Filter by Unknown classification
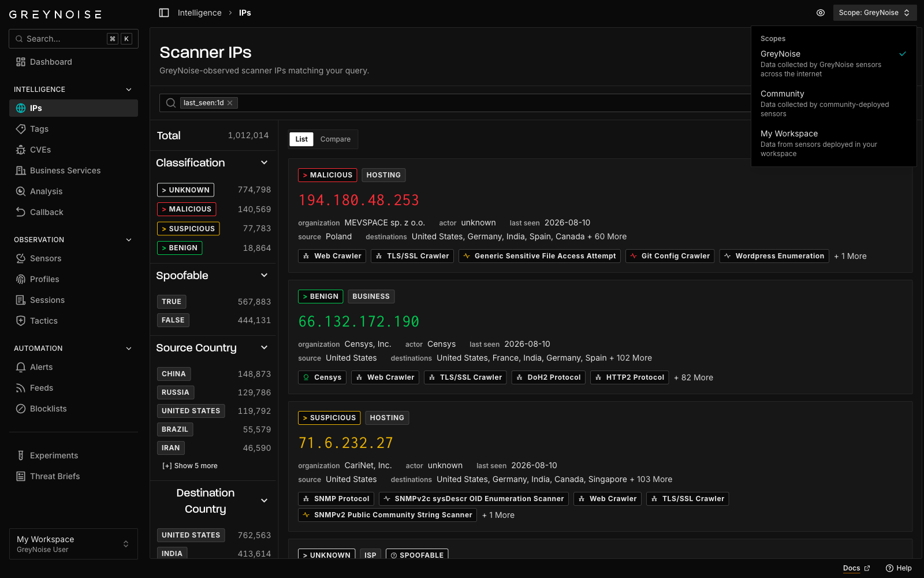924x578 pixels. pyautogui.click(x=185, y=190)
